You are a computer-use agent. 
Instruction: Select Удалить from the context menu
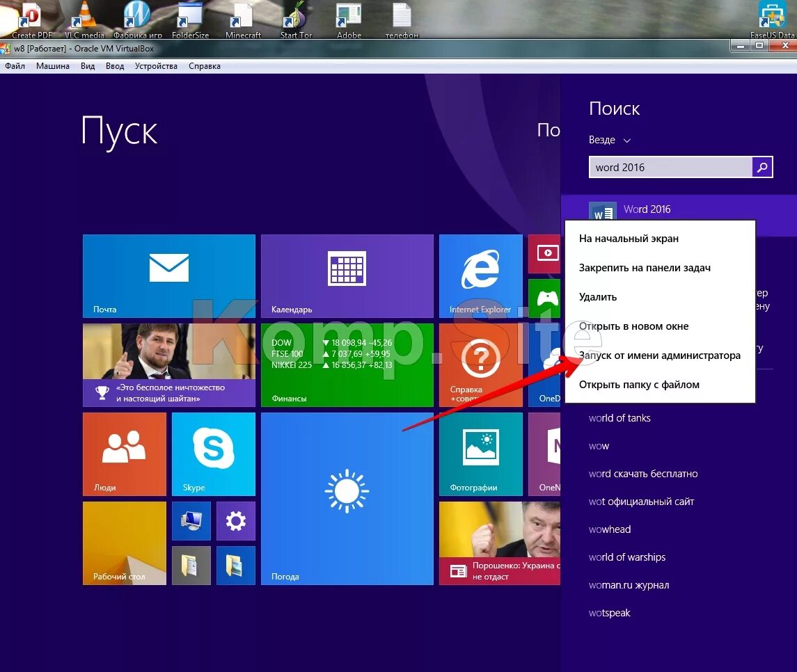(x=660, y=297)
